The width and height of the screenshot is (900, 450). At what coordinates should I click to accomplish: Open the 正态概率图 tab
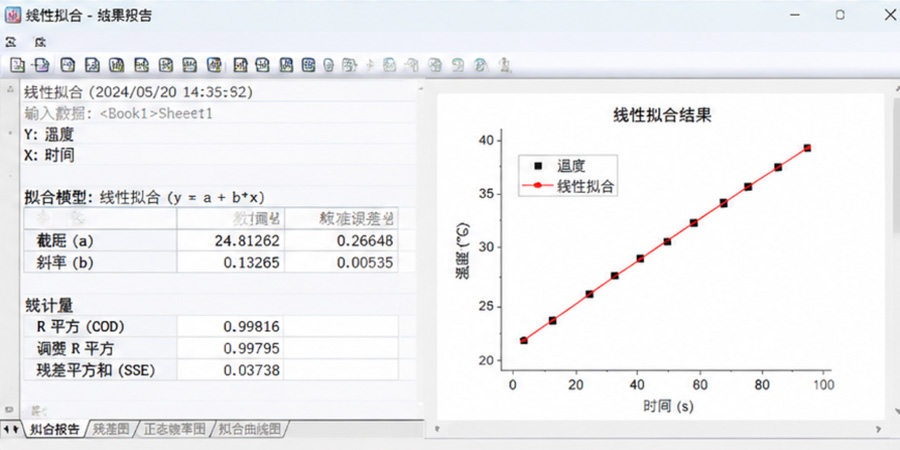click(174, 429)
